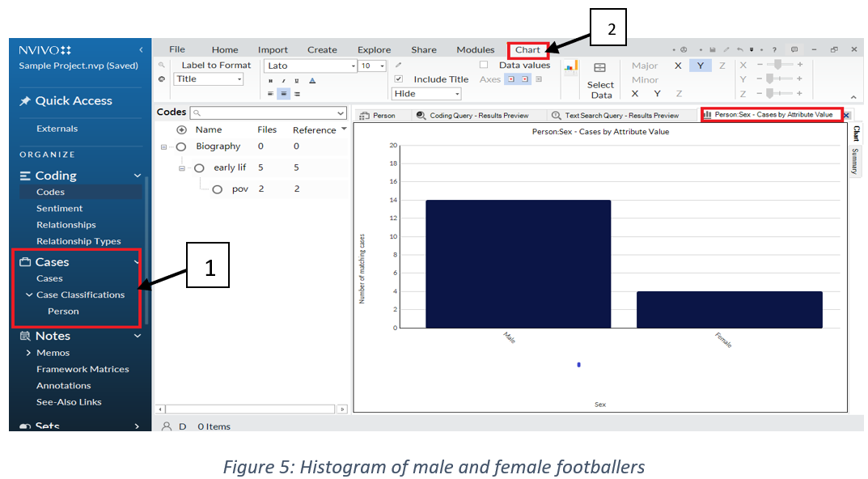The image size is (868, 479).
Task: Click the Codes search field
Action: click(x=267, y=112)
